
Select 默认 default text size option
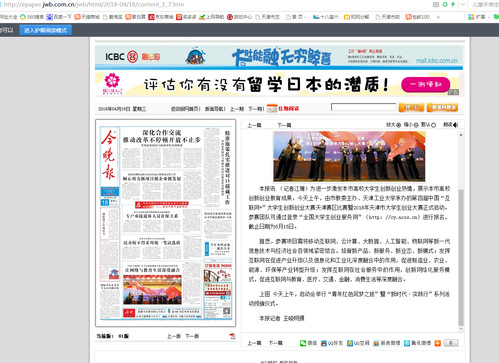(x=428, y=125)
